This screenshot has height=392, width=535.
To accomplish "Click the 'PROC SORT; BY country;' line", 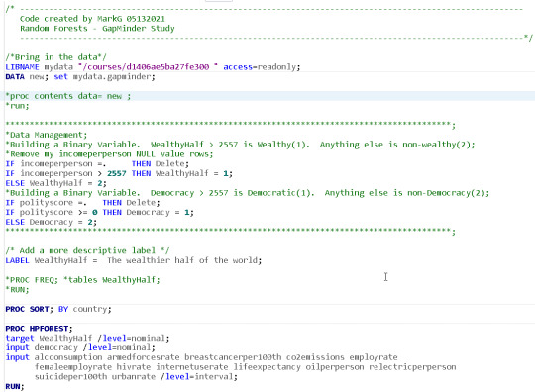I will pos(58,309).
